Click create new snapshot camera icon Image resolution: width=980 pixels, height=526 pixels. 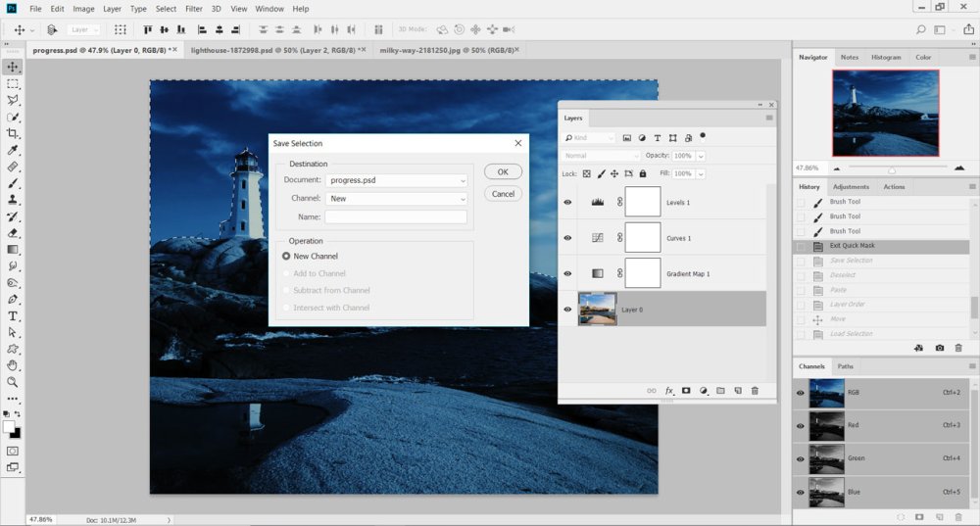(940, 348)
